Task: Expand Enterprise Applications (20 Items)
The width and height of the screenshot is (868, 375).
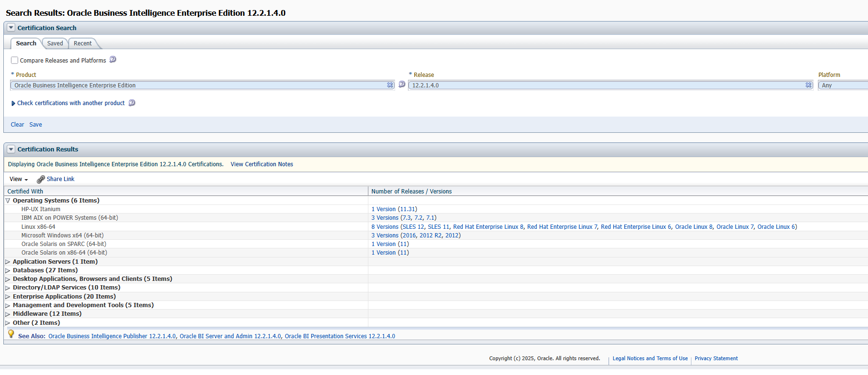Action: coord(8,297)
